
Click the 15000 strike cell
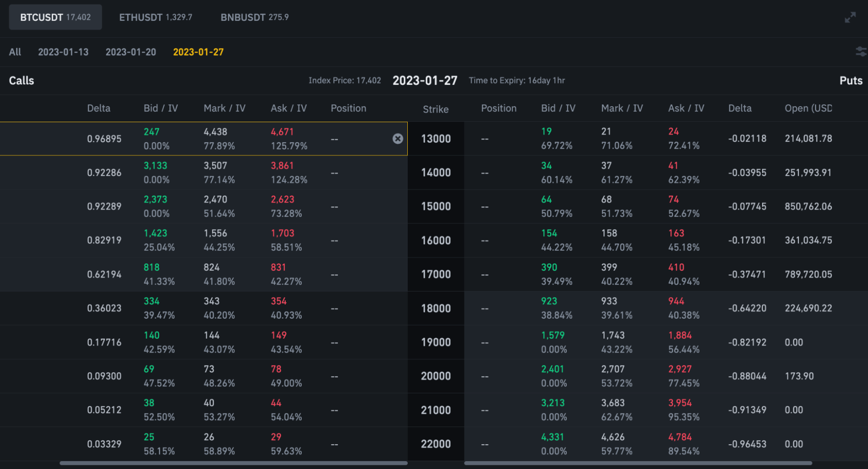(436, 206)
